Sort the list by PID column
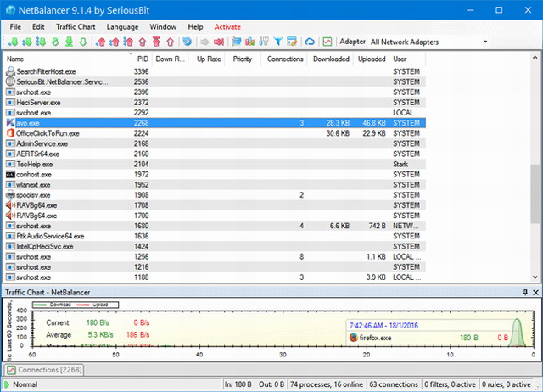The width and height of the screenshot is (543, 392). pyautogui.click(x=143, y=59)
